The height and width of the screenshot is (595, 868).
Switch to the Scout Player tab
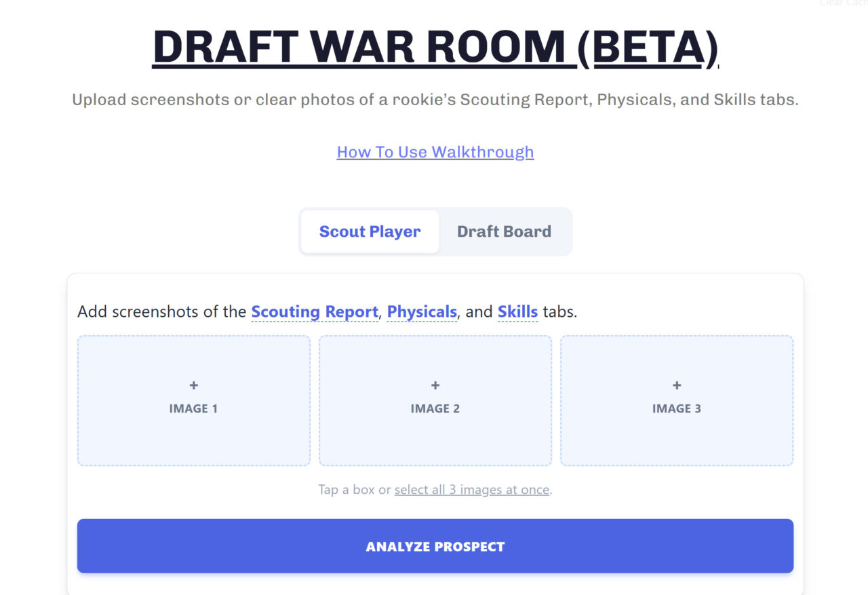(370, 231)
